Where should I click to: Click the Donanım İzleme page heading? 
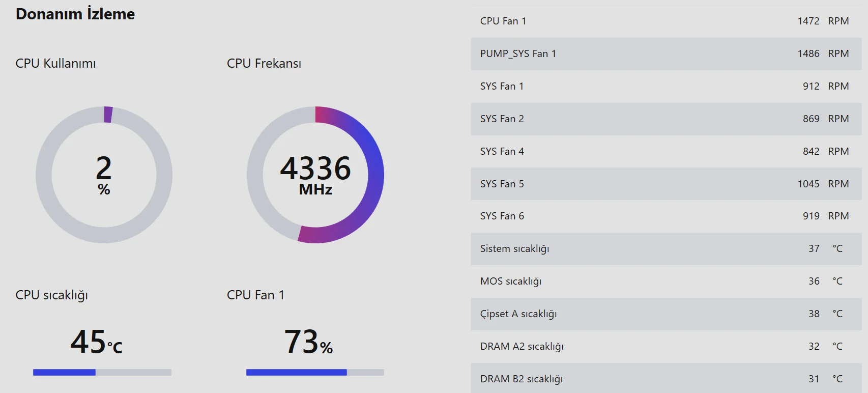pos(75,14)
